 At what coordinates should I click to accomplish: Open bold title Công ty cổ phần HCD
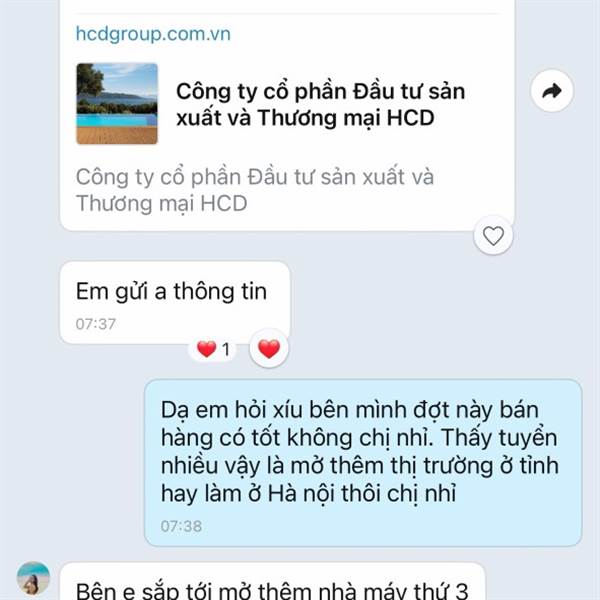320,104
